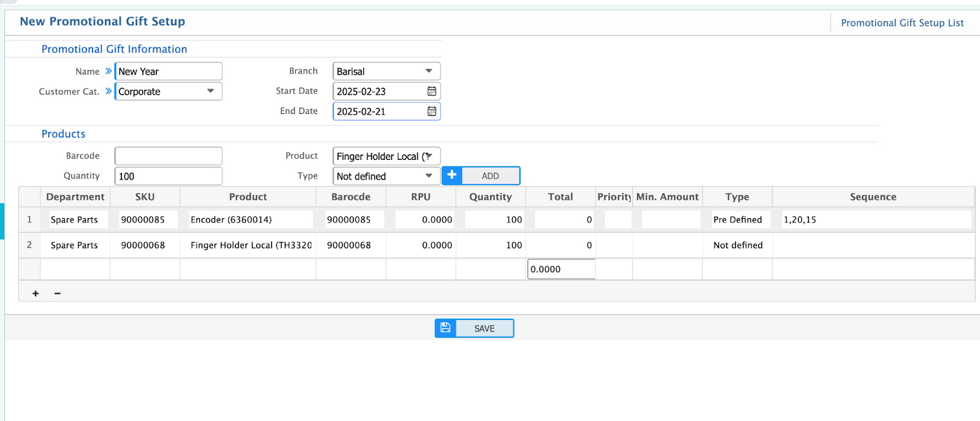Sort by the Department column header
Image resolution: width=980 pixels, height=421 pixels.
pos(75,197)
